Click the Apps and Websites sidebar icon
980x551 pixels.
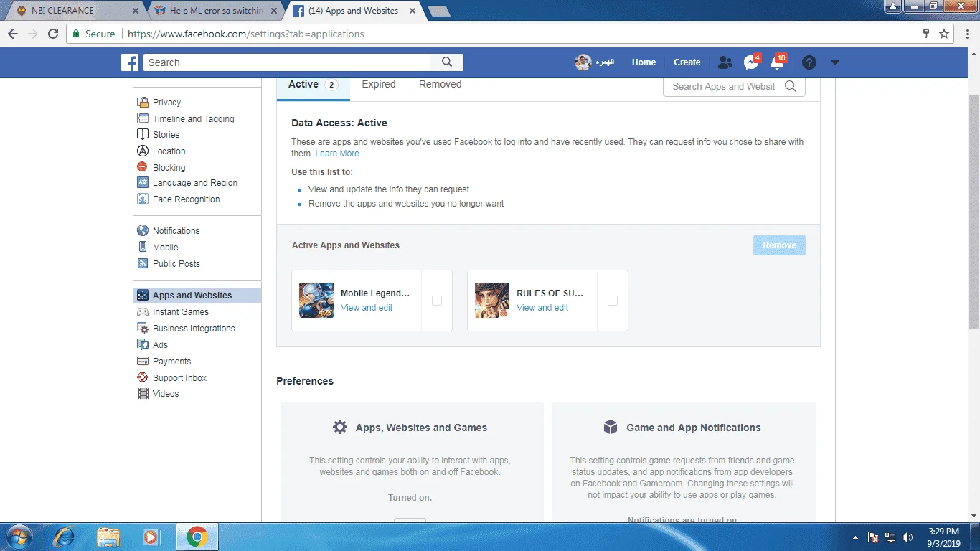click(x=142, y=296)
